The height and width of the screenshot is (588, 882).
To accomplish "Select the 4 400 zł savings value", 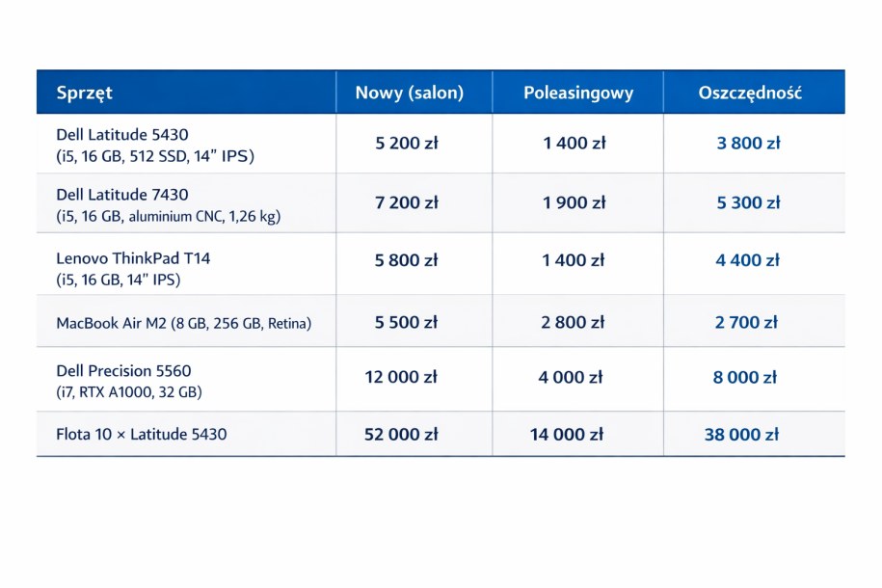I will pos(746,259).
